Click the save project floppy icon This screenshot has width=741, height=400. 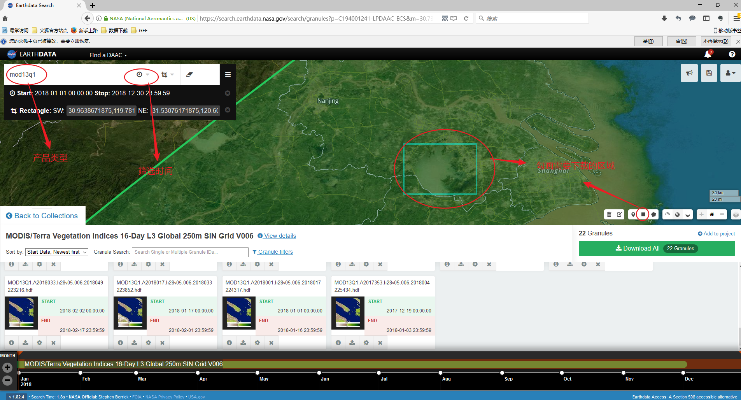point(708,73)
